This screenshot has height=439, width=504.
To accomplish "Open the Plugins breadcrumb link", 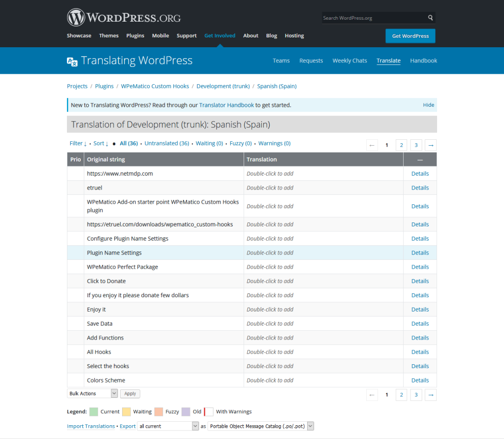I will point(104,86).
